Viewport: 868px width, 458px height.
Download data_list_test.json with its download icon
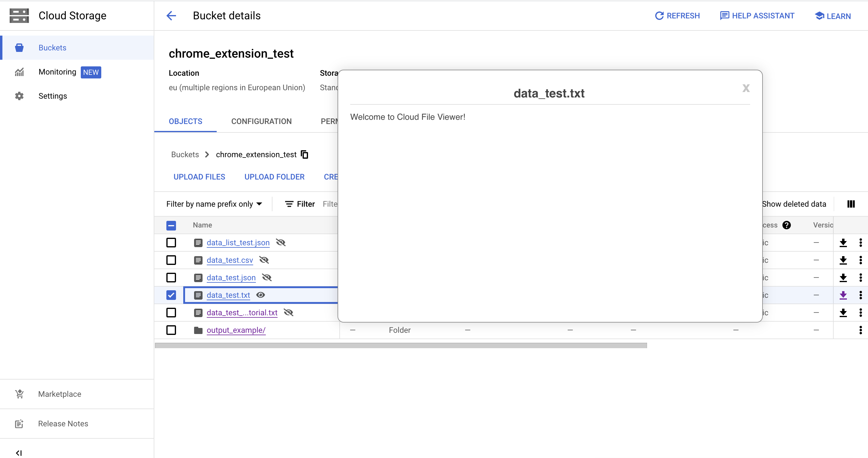843,243
